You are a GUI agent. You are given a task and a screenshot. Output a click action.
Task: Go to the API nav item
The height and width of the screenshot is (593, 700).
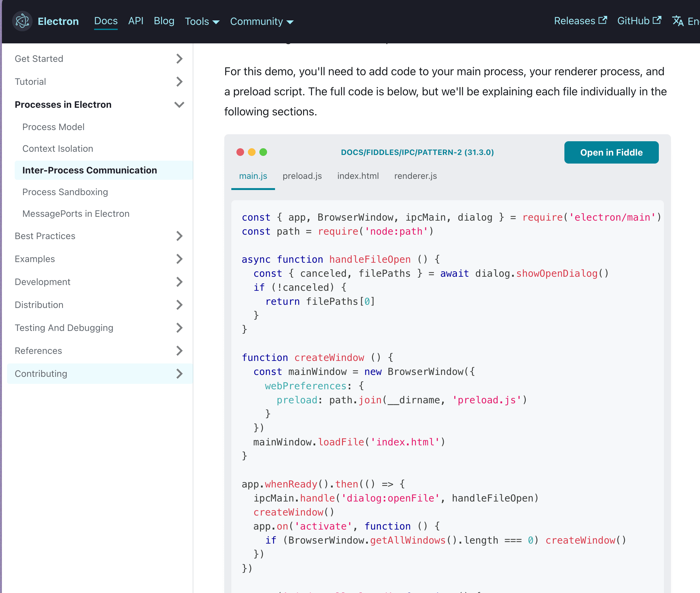pos(136,21)
